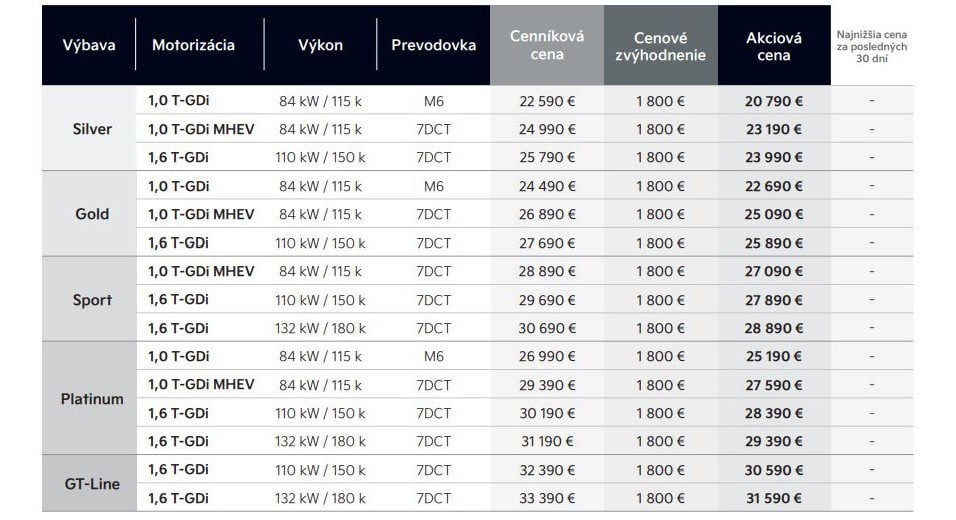Select the 26 990 € Platinum list price
The image size is (956, 520).
click(547, 357)
